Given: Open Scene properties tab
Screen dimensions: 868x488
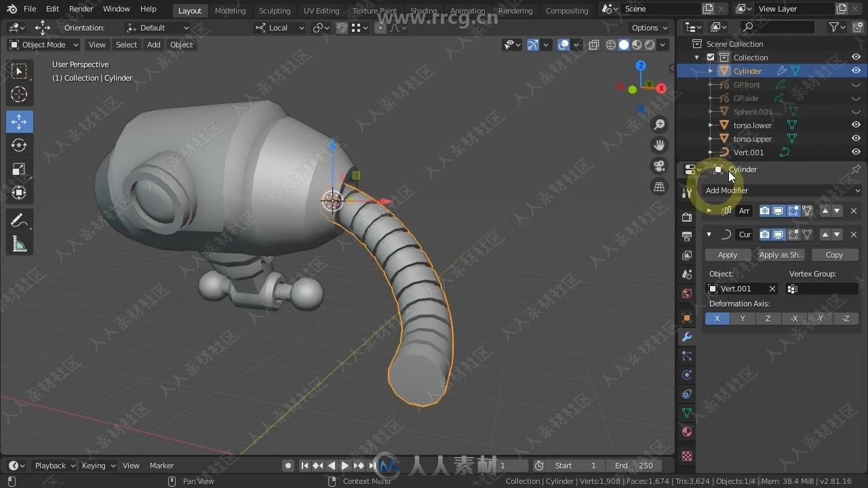Looking at the screenshot, I should tap(687, 274).
